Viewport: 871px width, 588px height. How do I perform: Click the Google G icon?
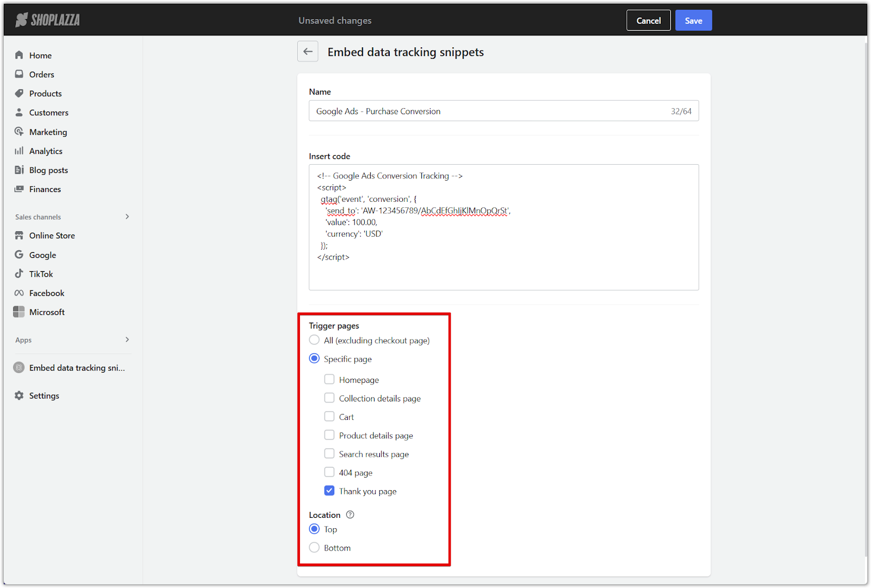pos(19,255)
